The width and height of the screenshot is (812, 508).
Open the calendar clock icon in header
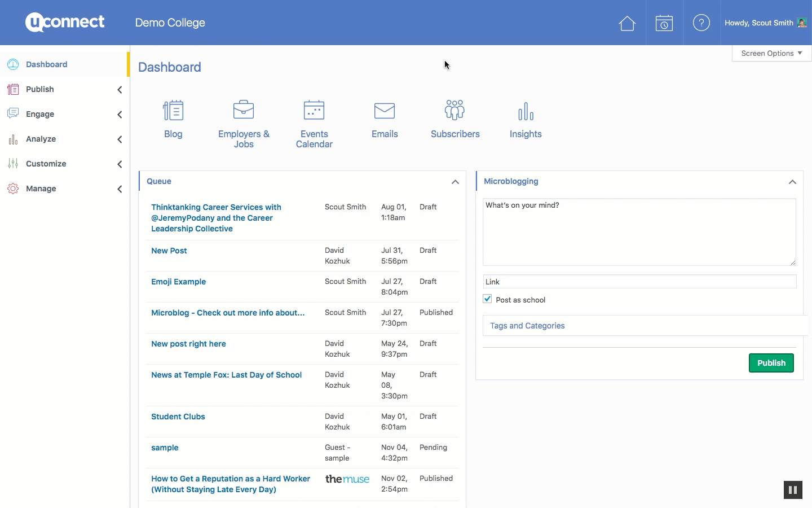click(x=664, y=23)
